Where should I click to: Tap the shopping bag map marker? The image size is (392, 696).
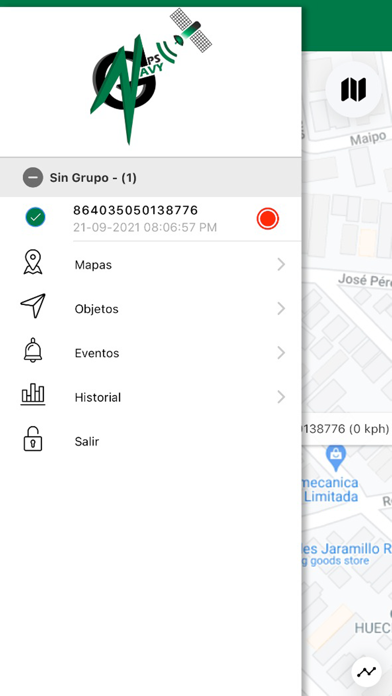(336, 457)
